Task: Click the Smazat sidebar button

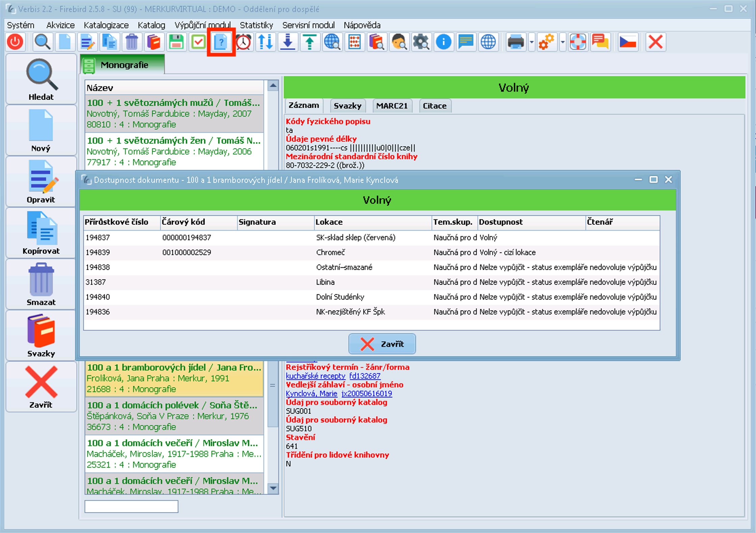Action: [41, 285]
